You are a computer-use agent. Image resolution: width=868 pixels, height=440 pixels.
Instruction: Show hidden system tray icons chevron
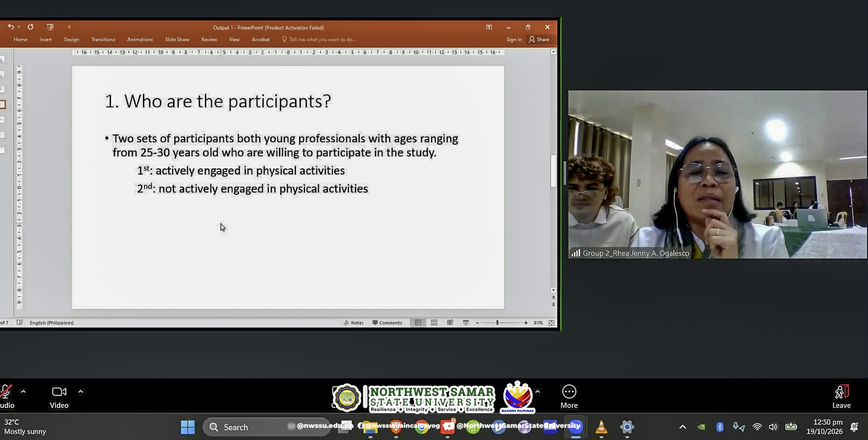coord(683,427)
